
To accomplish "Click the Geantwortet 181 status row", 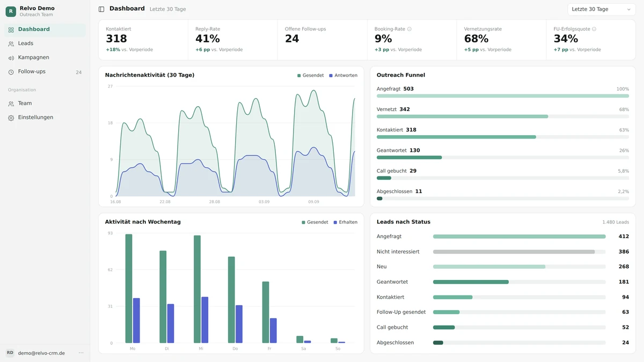I will coord(503,282).
